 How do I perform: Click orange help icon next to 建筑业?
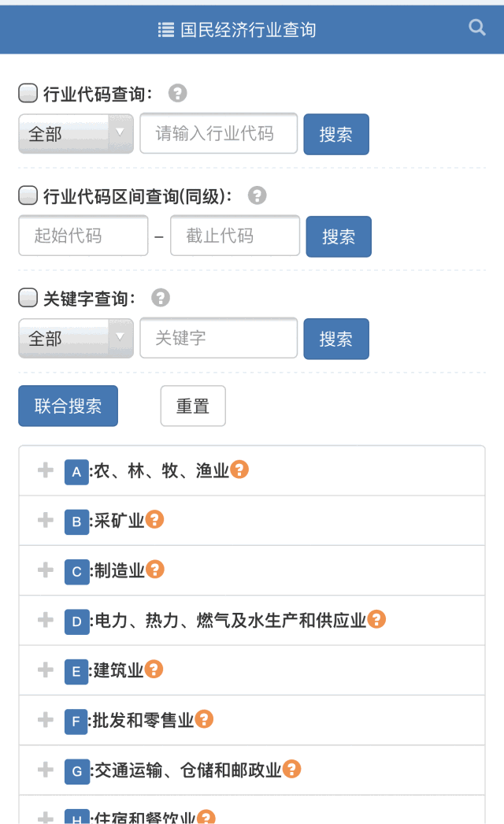(154, 669)
